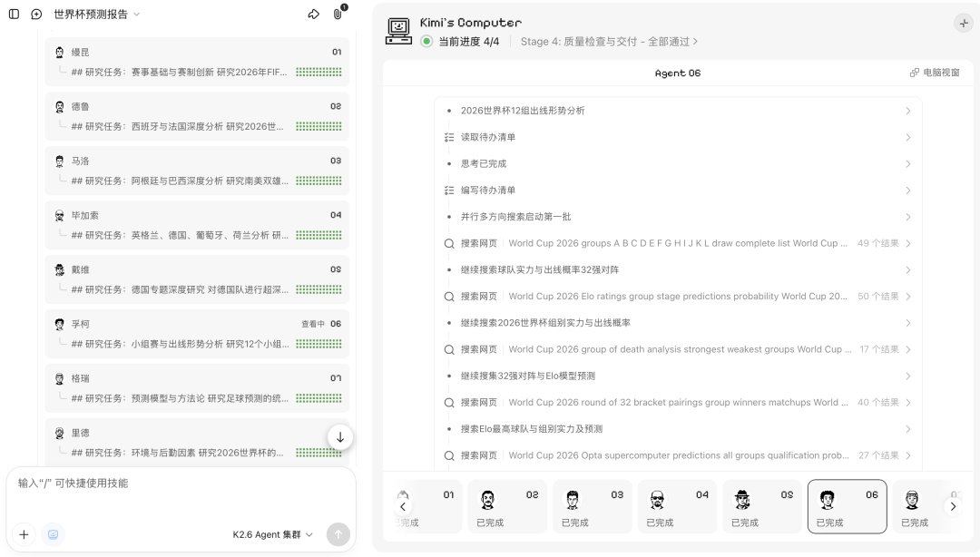Screen dimensions: 980x557
Task: Expand 2026世界杯12组出线形势分析 row
Action: point(678,111)
